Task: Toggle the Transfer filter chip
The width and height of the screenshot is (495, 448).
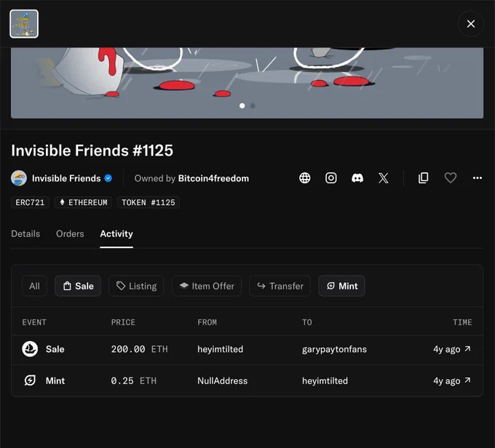Action: [x=280, y=286]
